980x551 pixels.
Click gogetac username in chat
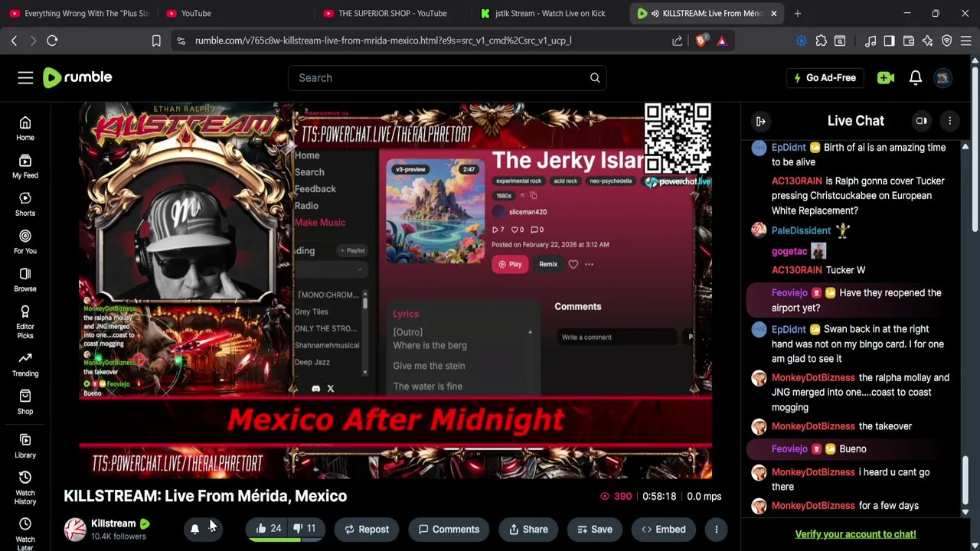(x=789, y=251)
